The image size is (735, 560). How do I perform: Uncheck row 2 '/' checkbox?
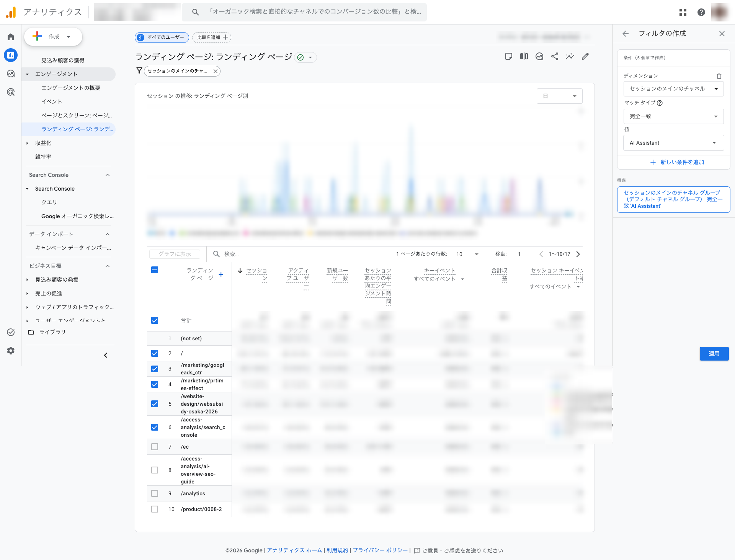[155, 353]
